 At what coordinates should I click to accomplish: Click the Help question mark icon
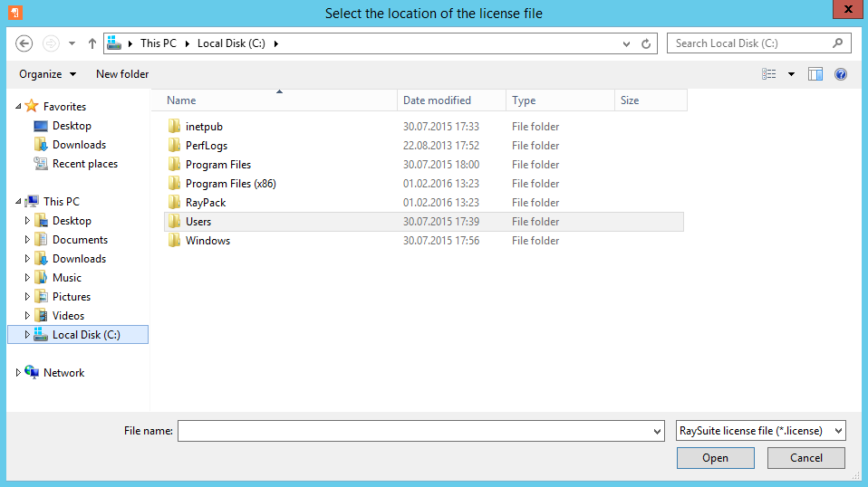pyautogui.click(x=841, y=74)
